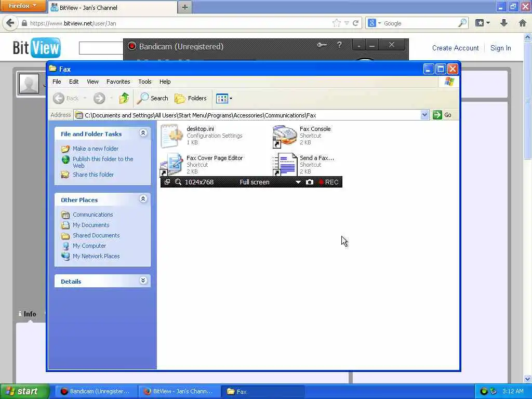Go to Shared Documents link
This screenshot has width=532, height=399.
pyautogui.click(x=96, y=235)
